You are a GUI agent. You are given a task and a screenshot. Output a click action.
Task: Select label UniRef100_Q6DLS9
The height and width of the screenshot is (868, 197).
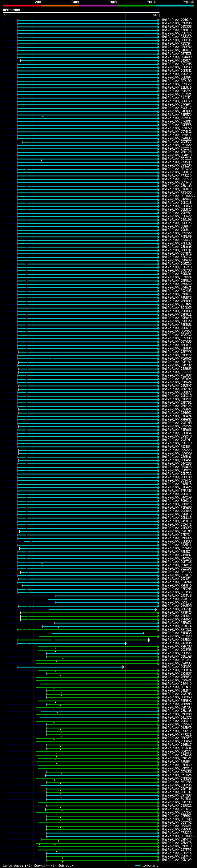point(177,101)
